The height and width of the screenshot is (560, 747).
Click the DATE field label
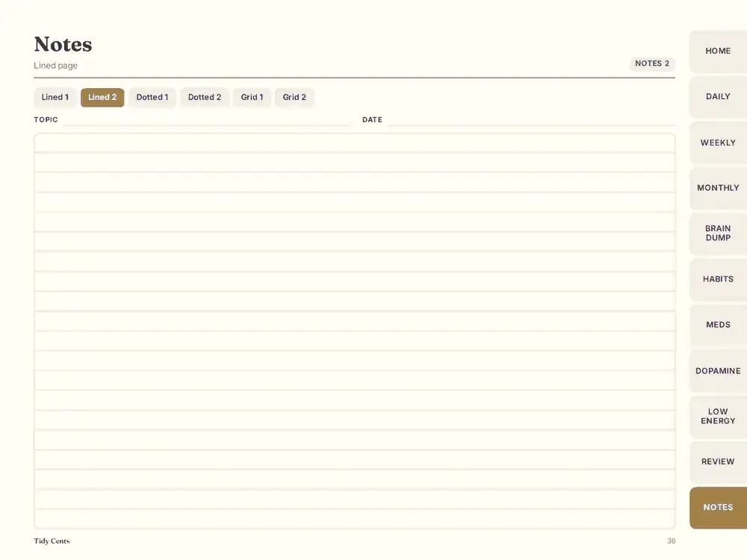(372, 120)
